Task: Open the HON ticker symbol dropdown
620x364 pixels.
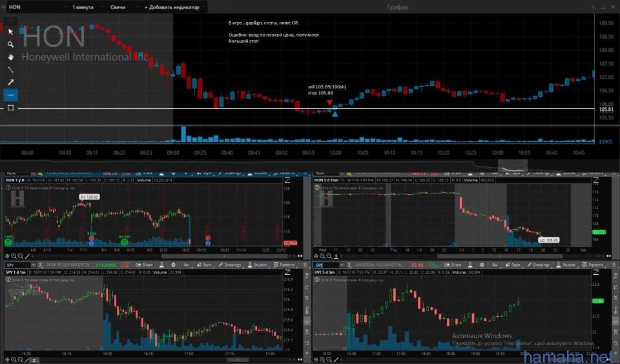Action: 37,7
